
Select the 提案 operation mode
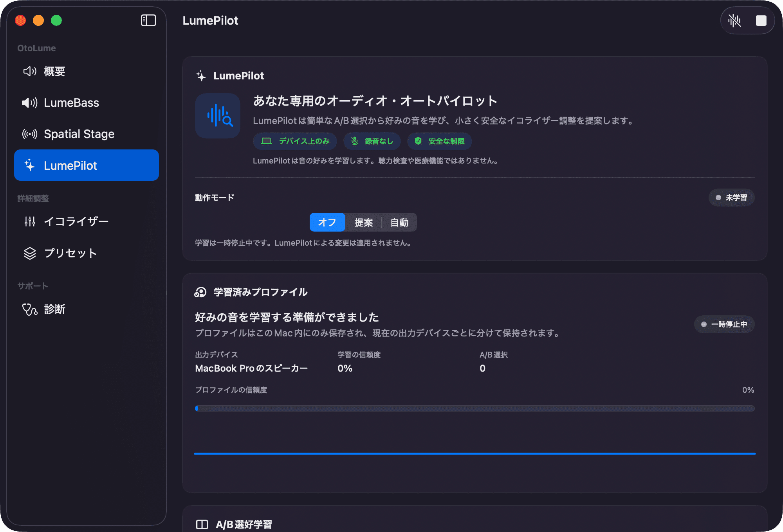(363, 222)
